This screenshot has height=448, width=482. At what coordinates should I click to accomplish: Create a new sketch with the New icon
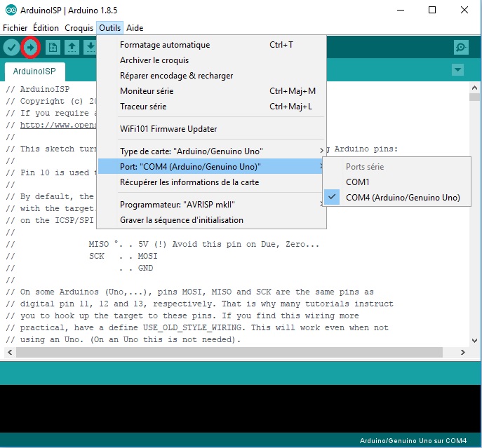(53, 48)
